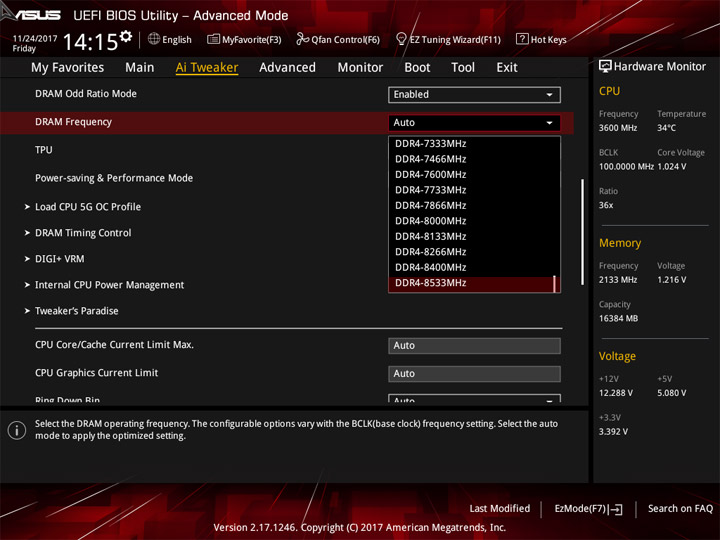Click the Hardware Monitor screen icon
The height and width of the screenshot is (540, 720).
[605, 67]
